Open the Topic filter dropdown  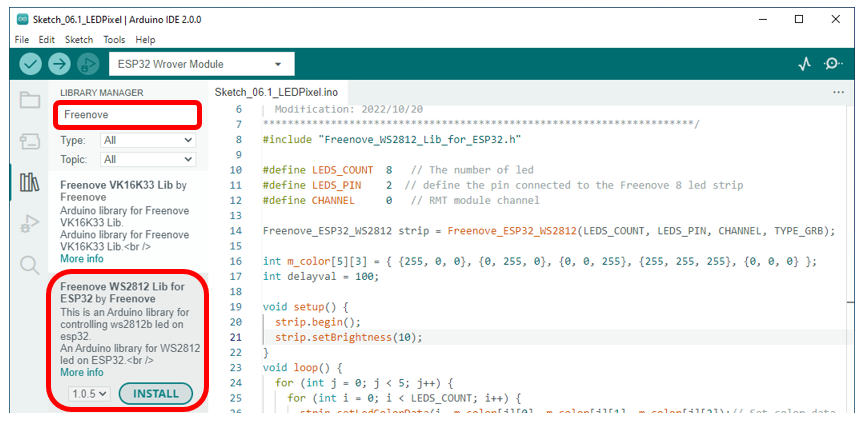(x=148, y=160)
